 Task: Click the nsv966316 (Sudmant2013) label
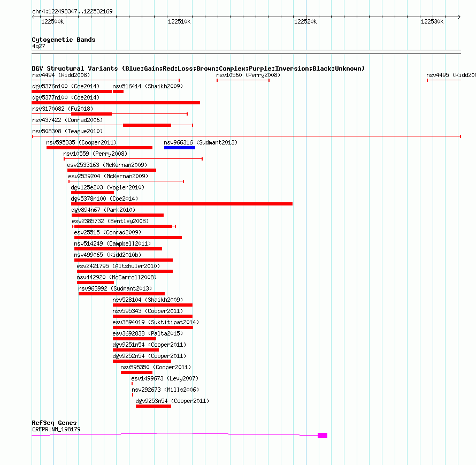tap(201, 142)
